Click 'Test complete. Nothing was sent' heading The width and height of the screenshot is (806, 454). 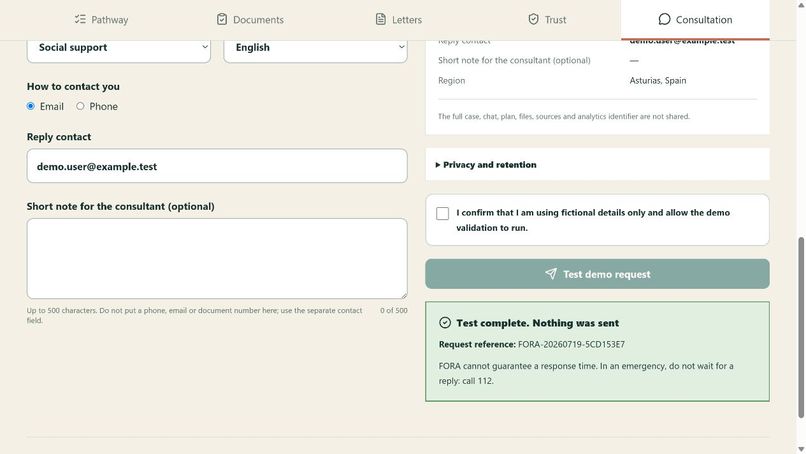pos(537,323)
